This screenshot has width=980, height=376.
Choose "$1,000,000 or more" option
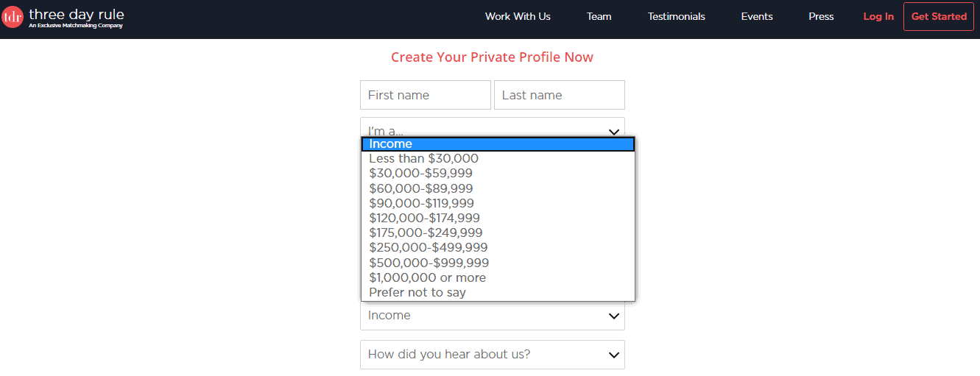point(498,277)
